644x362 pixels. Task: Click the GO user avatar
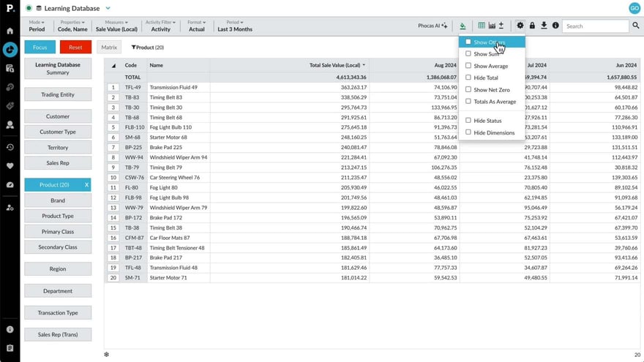coord(634,8)
